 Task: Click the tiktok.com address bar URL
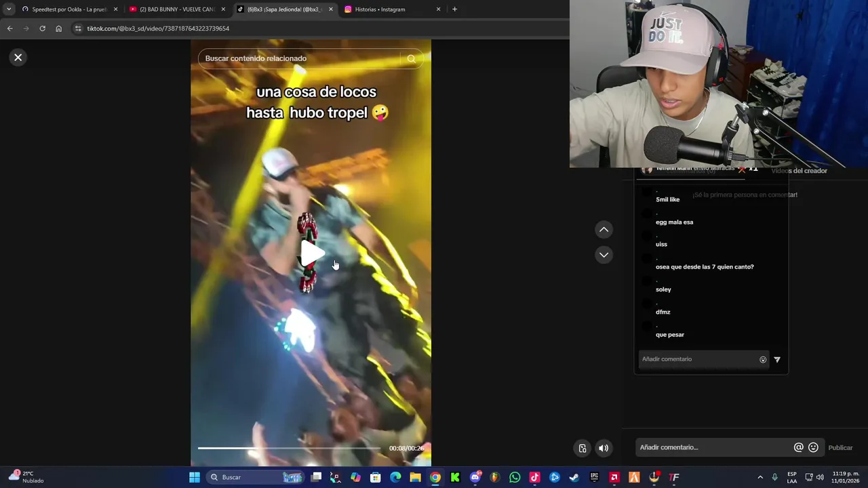click(x=158, y=28)
